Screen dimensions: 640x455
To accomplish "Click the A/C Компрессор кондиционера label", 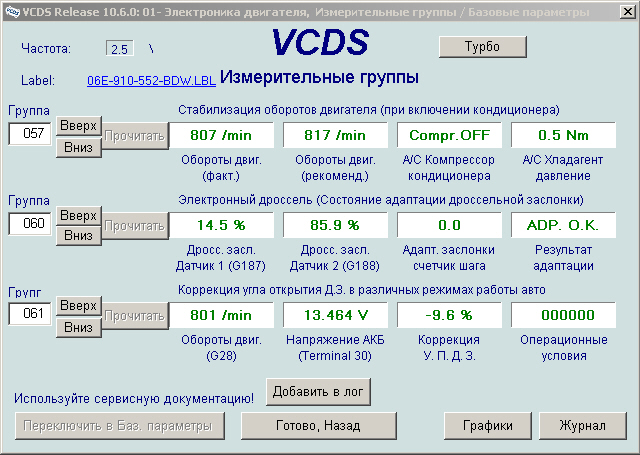I will tap(449, 168).
